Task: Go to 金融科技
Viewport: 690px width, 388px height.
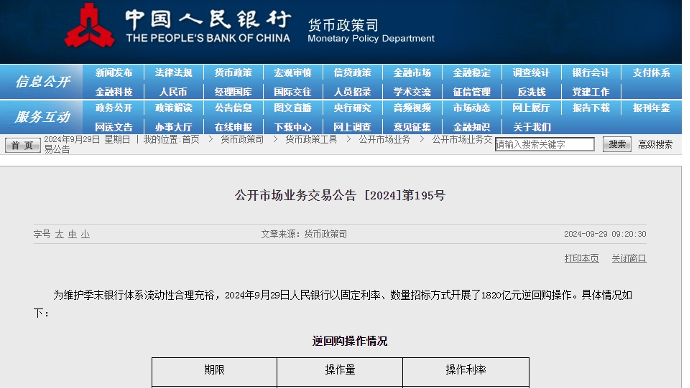Action: click(114, 92)
